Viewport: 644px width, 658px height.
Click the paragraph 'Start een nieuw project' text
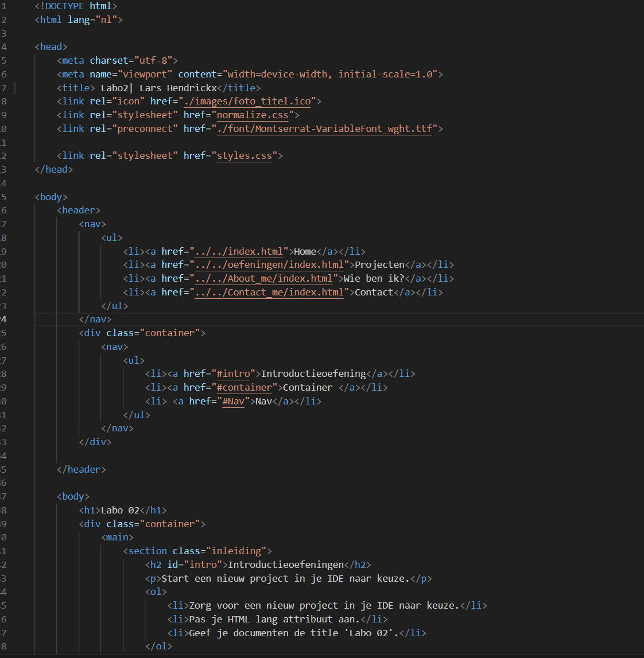click(285, 579)
